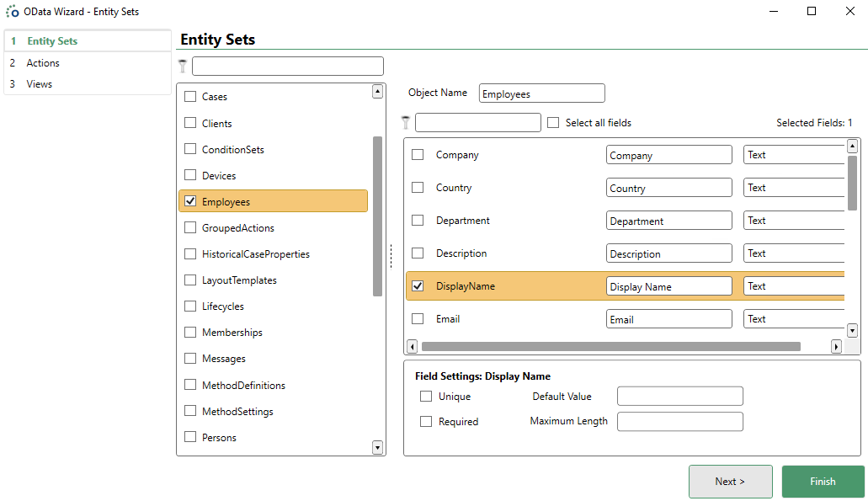Image resolution: width=868 pixels, height=501 pixels.
Task: Click the Next button
Action: click(730, 482)
